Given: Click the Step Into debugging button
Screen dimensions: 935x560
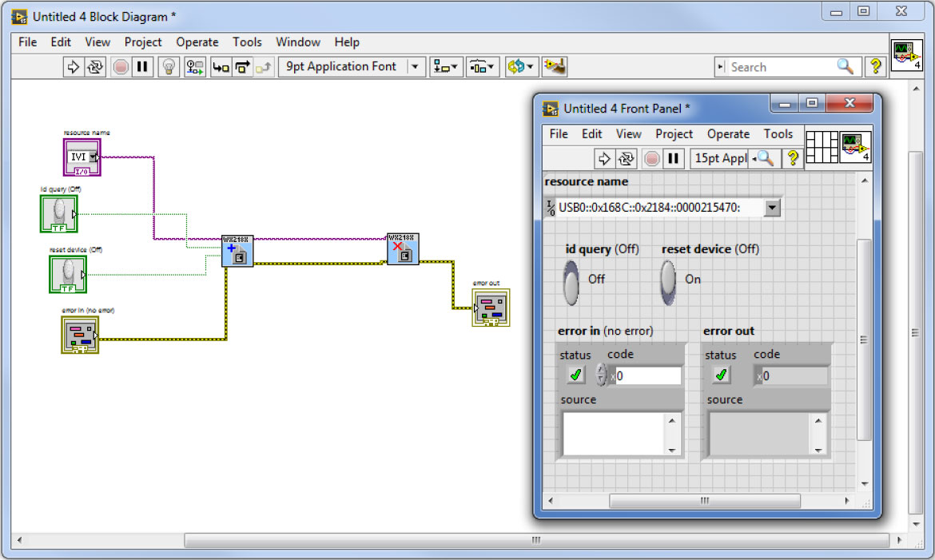Looking at the screenshot, I should point(221,67).
